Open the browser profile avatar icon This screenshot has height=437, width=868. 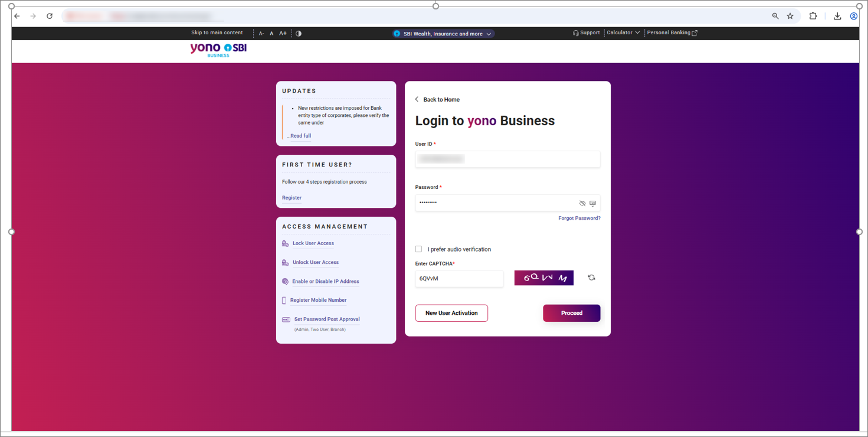coord(854,16)
